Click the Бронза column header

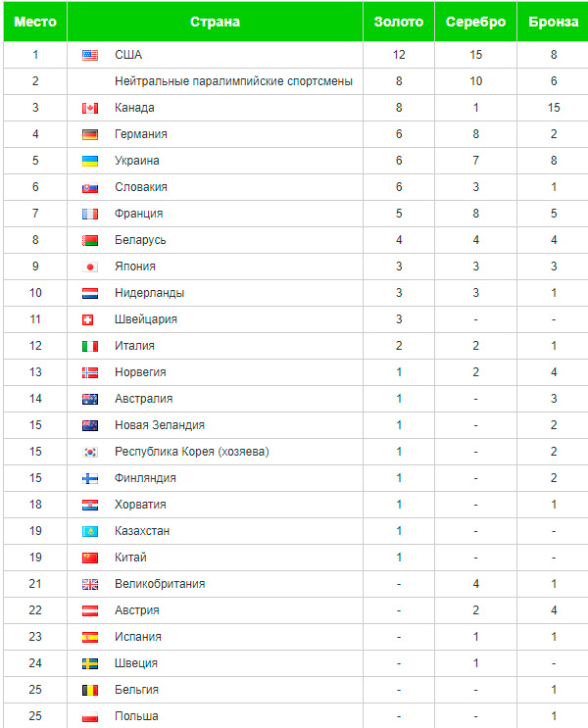click(553, 22)
